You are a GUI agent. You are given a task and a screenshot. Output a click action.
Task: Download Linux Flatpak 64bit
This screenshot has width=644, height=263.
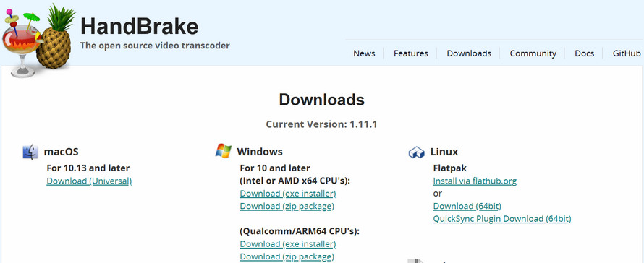[x=467, y=206]
